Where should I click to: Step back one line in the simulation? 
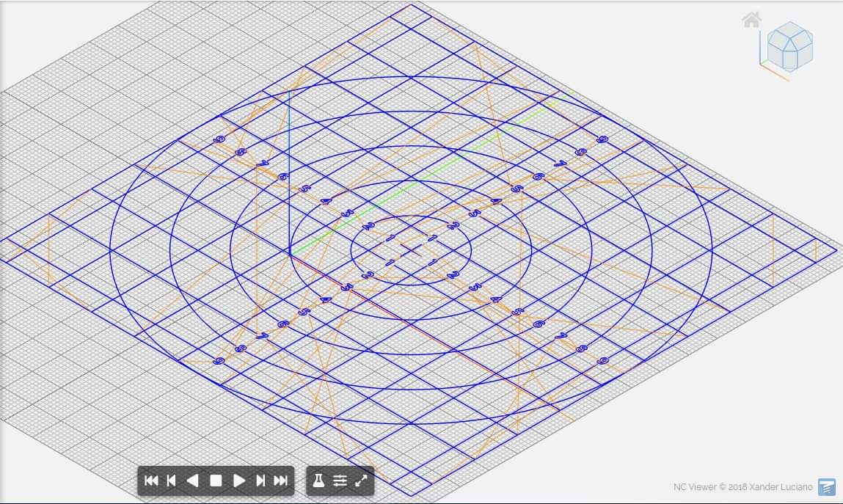tap(172, 481)
